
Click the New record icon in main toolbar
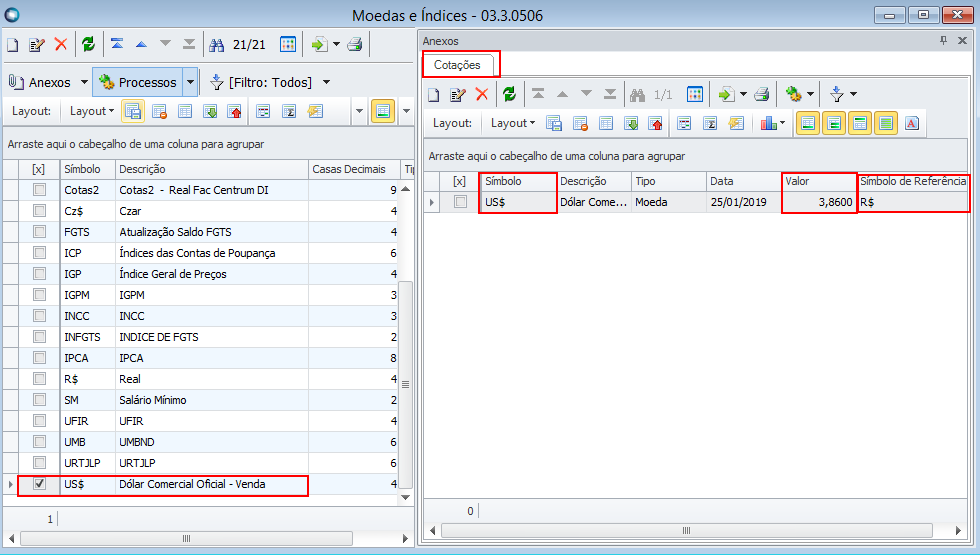click(x=12, y=44)
